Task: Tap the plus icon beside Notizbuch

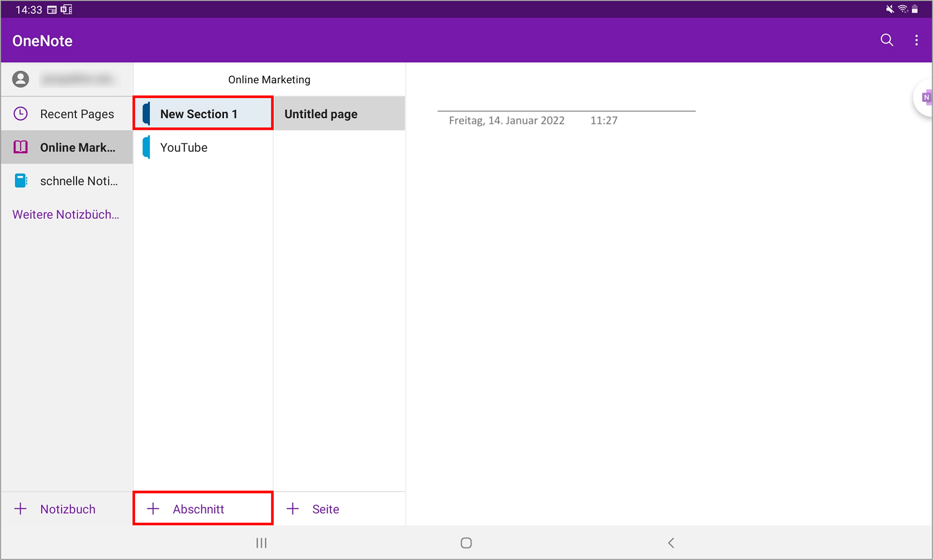Action: pyautogui.click(x=21, y=509)
